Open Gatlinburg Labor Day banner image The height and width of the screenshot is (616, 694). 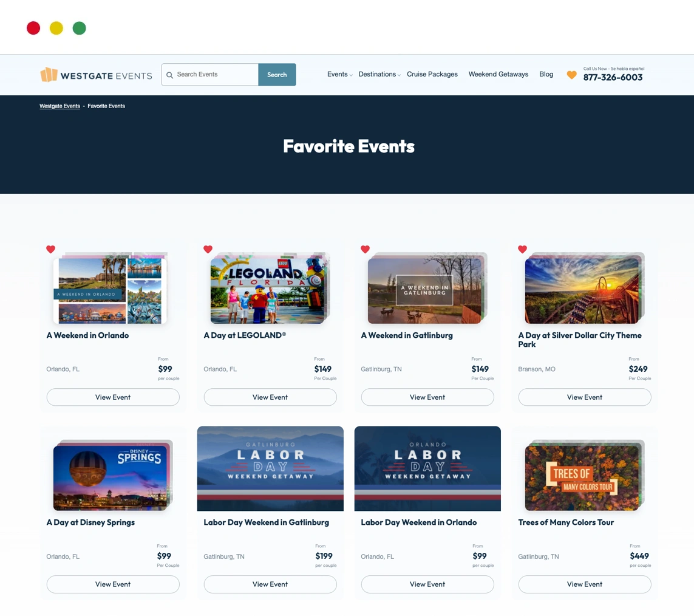(270, 468)
